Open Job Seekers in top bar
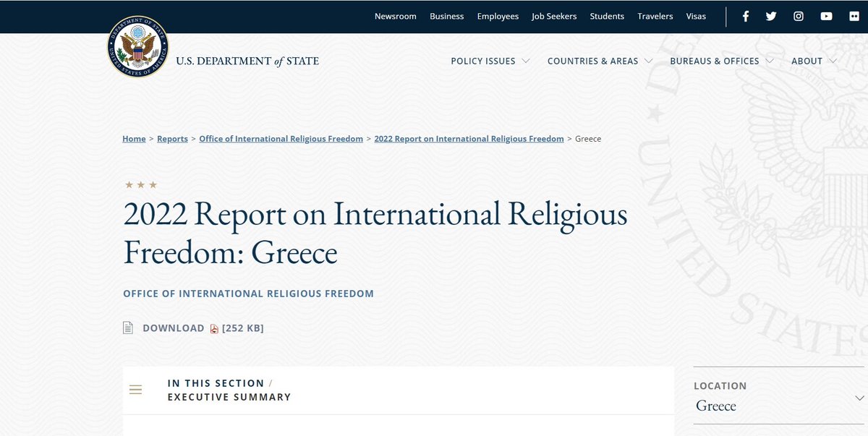The width and height of the screenshot is (868, 436). [554, 16]
